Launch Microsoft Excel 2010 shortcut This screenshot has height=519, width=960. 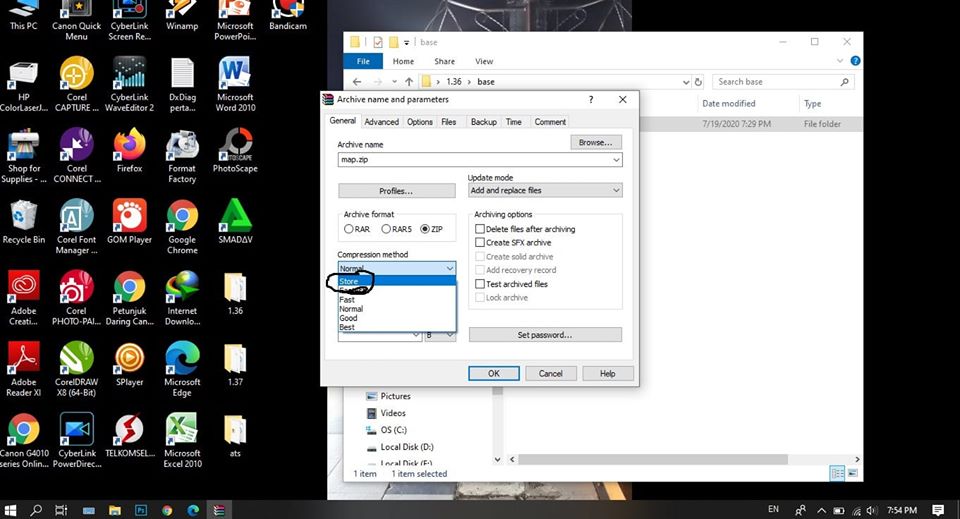(x=182, y=441)
